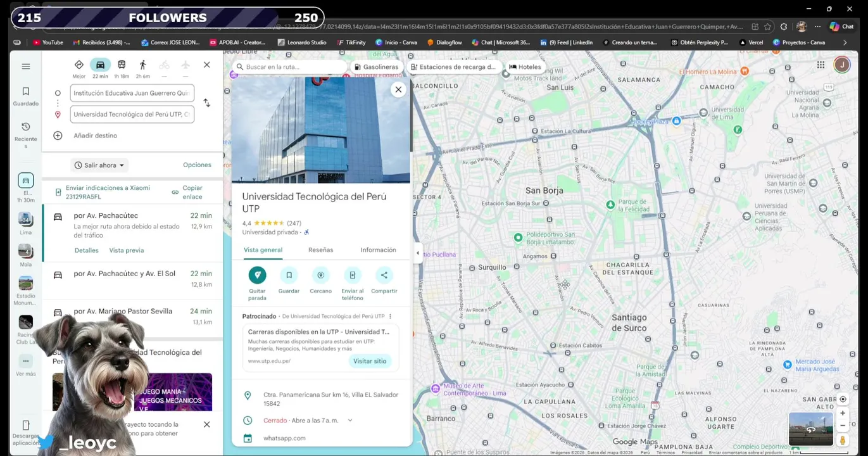Open Recientes history in sidebar

(26, 135)
